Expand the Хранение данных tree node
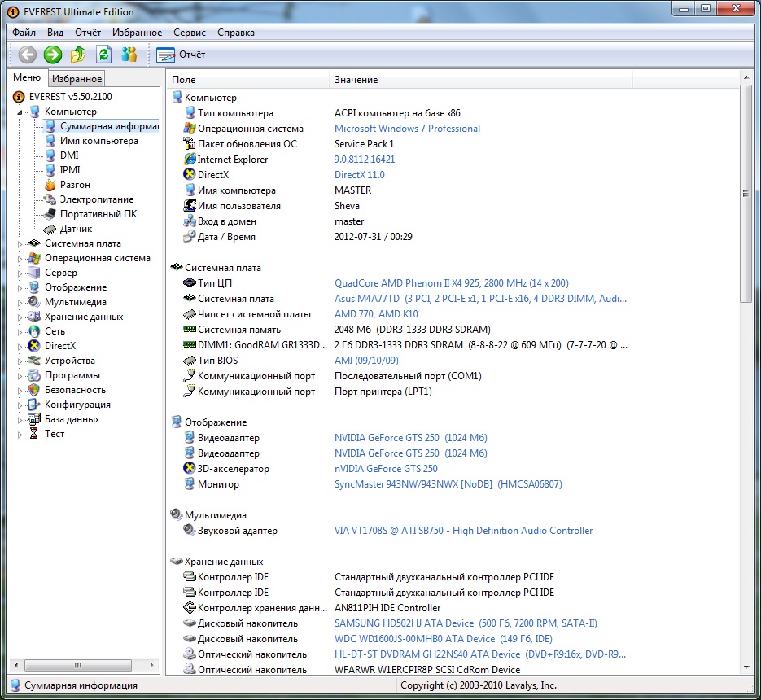 point(21,317)
